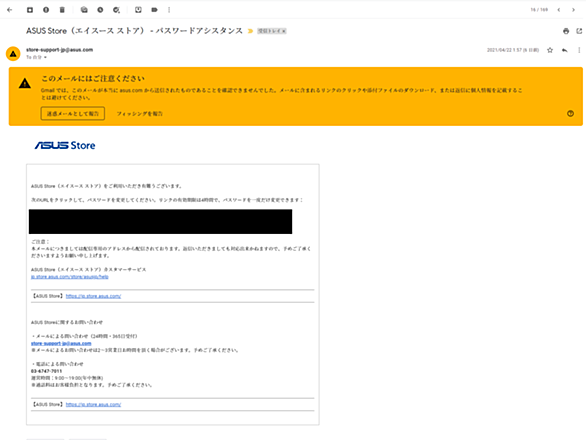Snooze the message using the clock icon
Screen dimensions: 586x440
coord(100,10)
